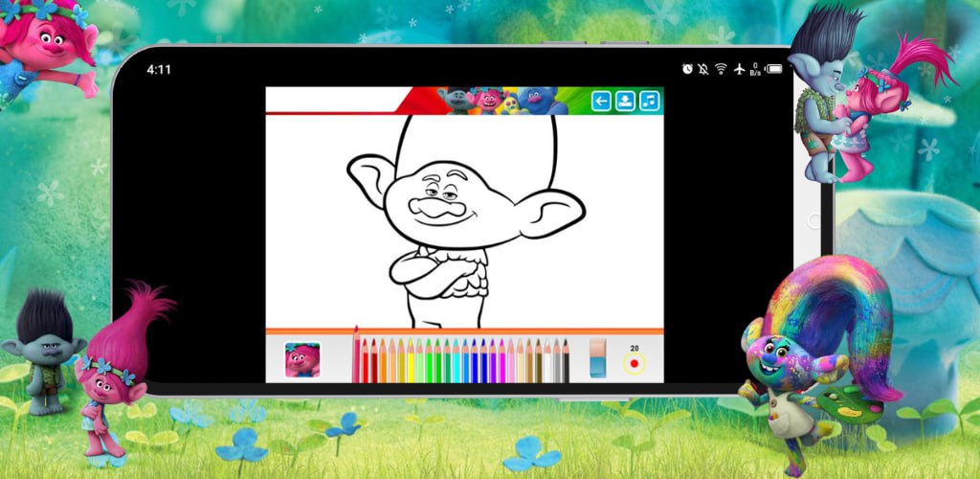Select the orange pencil
Screen dimensions: 980x479
point(383,361)
